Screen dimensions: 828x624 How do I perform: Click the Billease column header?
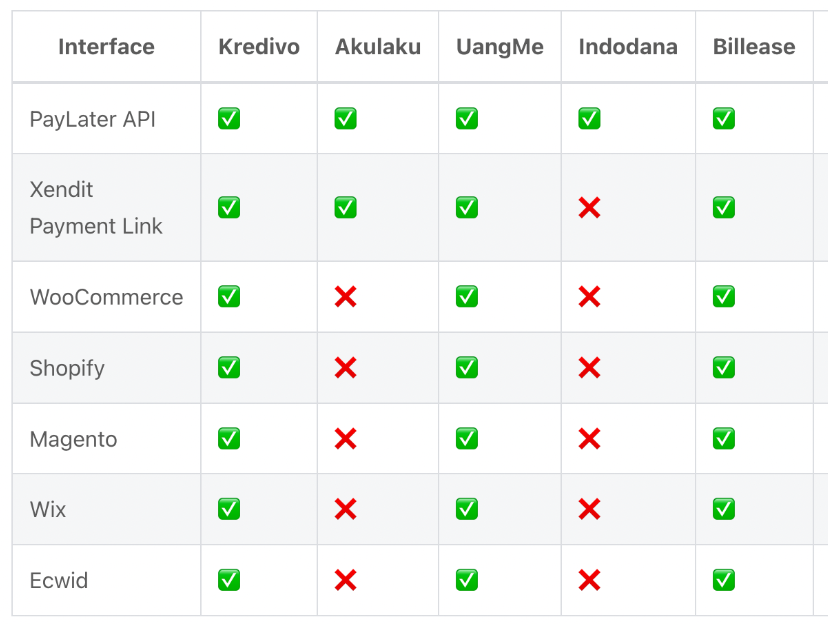(754, 47)
